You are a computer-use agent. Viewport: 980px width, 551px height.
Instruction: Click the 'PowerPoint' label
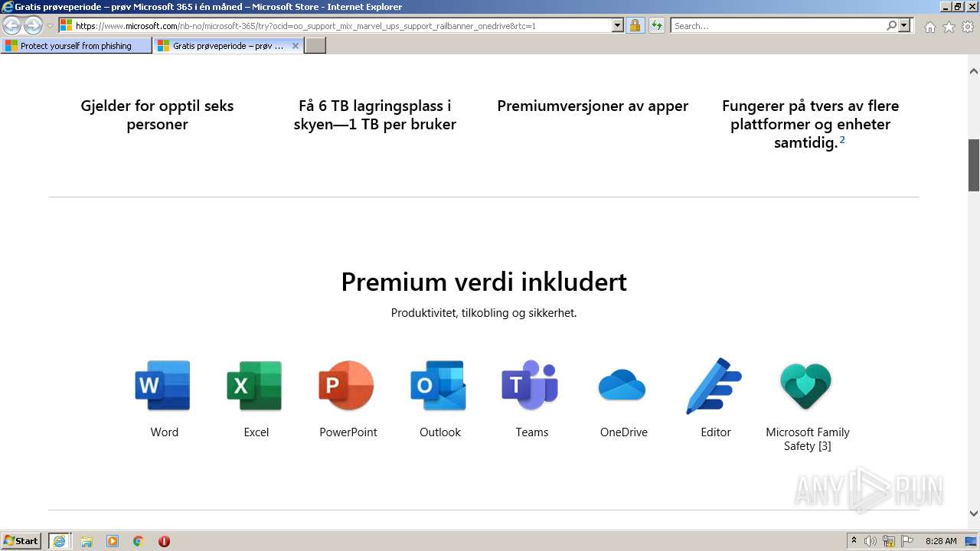coord(348,432)
